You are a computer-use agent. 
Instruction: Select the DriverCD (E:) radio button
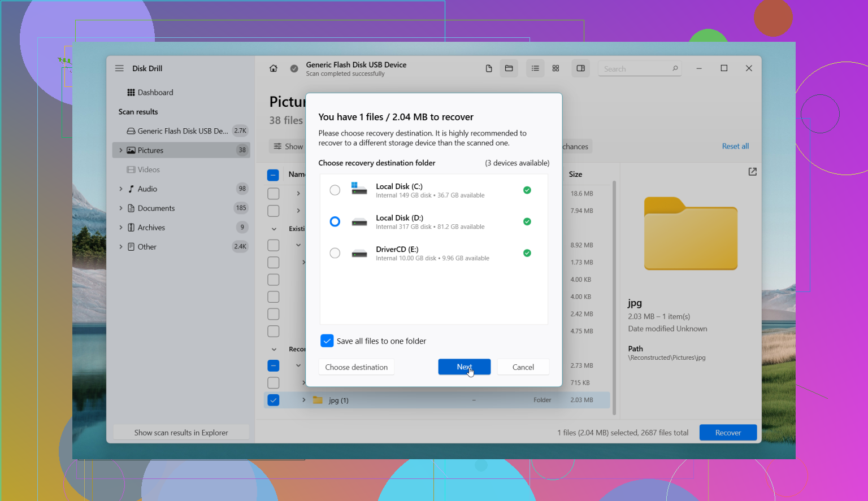pos(335,253)
